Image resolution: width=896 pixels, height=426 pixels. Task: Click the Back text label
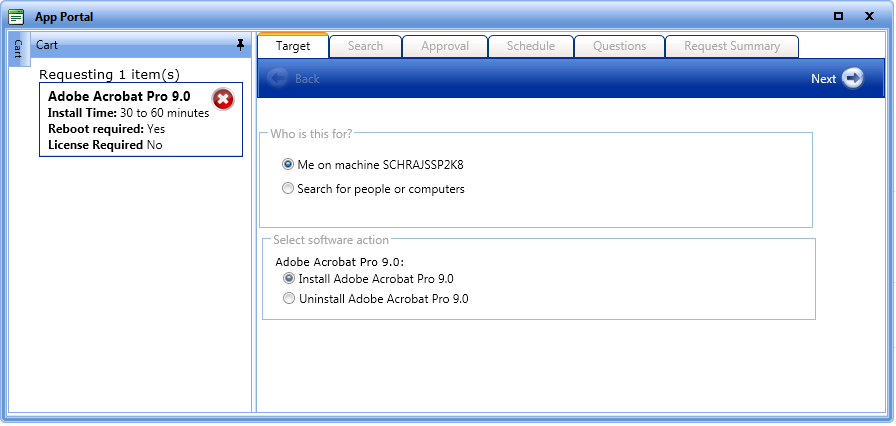tap(307, 79)
